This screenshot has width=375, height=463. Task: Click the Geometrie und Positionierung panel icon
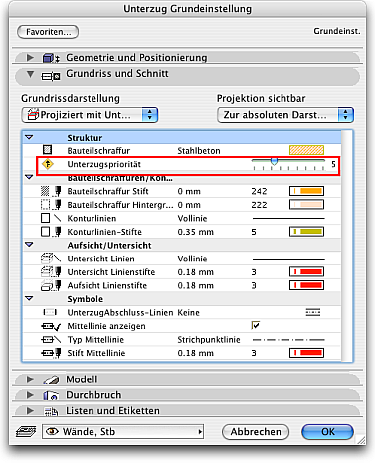coord(51,58)
